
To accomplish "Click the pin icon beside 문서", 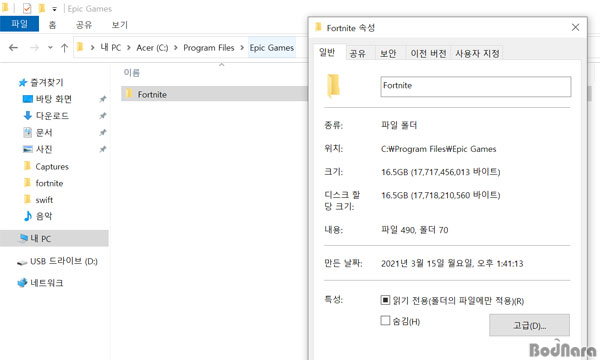I will pyautogui.click(x=103, y=132).
